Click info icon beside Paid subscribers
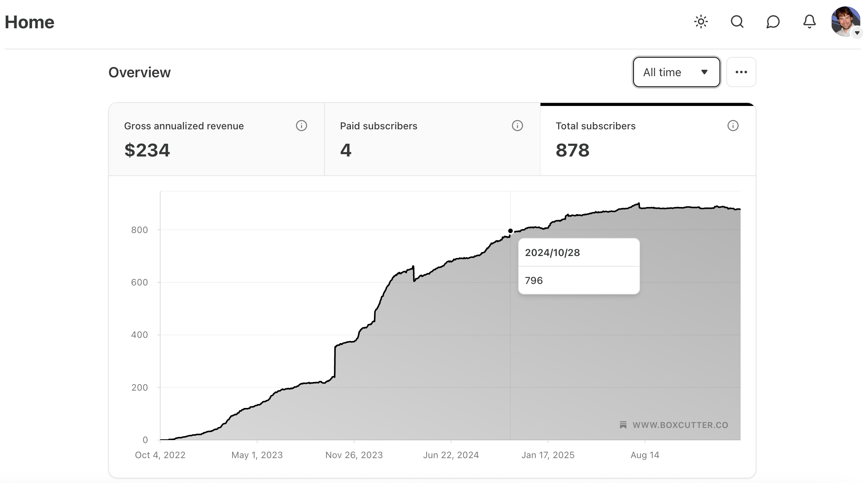Screen dimensions: 868x483 point(517,126)
